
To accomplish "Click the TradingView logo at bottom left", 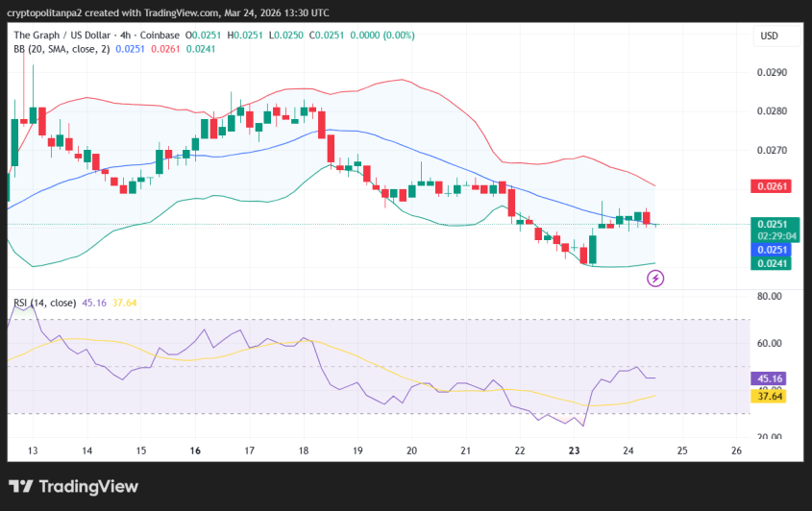I will [72, 487].
